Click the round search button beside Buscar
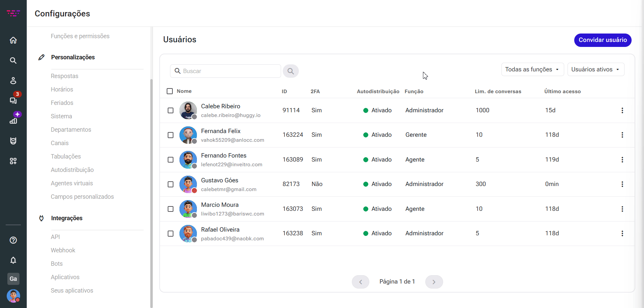Image resolution: width=644 pixels, height=308 pixels. (291, 71)
